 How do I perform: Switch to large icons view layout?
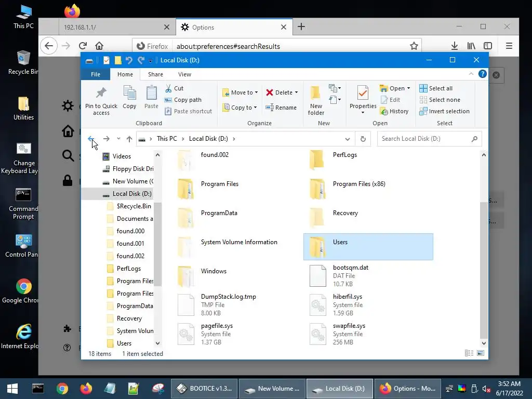click(481, 353)
